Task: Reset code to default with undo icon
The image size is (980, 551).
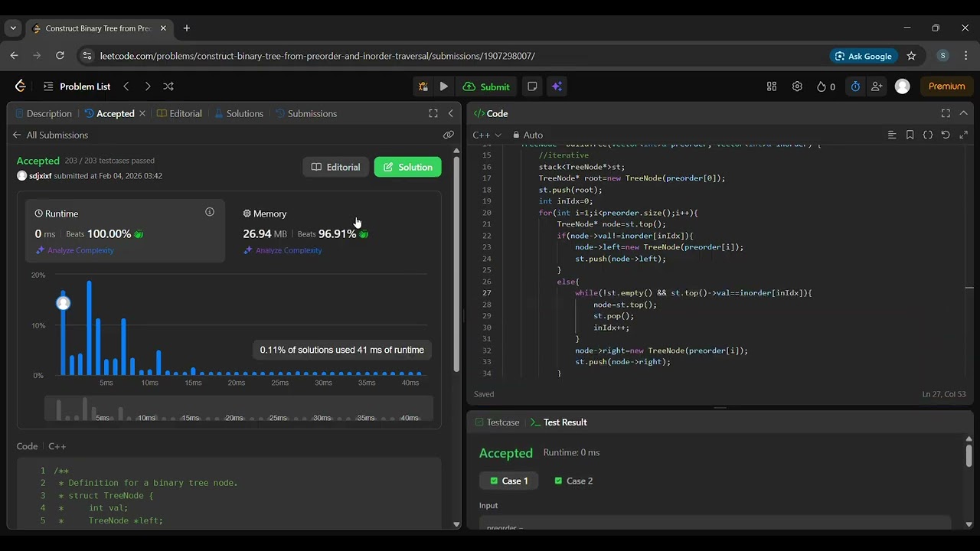Action: tap(946, 135)
